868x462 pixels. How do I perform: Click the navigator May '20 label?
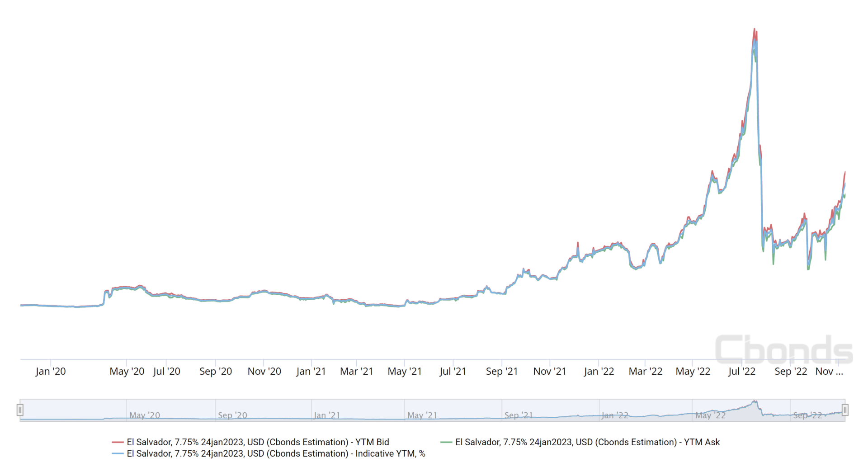[145, 415]
